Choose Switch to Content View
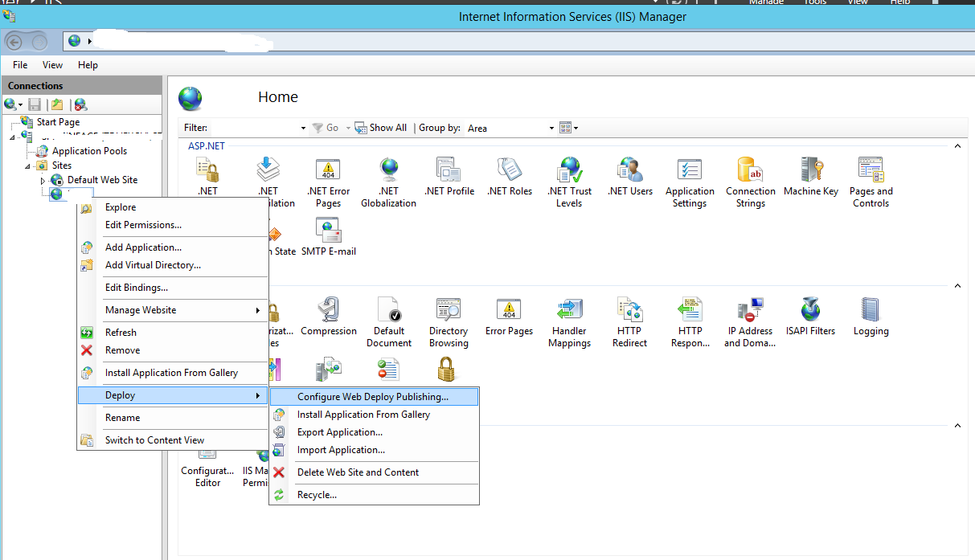The width and height of the screenshot is (975, 560). click(x=173, y=440)
